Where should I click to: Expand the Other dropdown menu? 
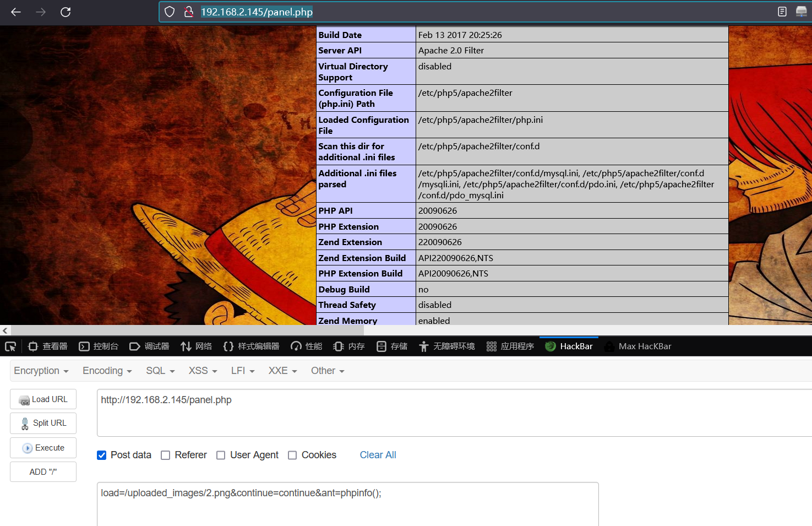pyautogui.click(x=328, y=371)
